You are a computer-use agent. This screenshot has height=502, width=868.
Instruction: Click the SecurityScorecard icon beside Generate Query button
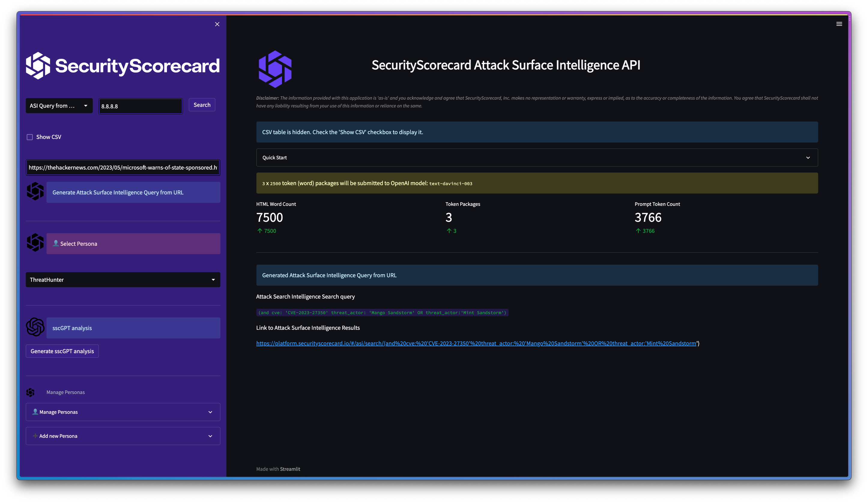[x=35, y=192]
